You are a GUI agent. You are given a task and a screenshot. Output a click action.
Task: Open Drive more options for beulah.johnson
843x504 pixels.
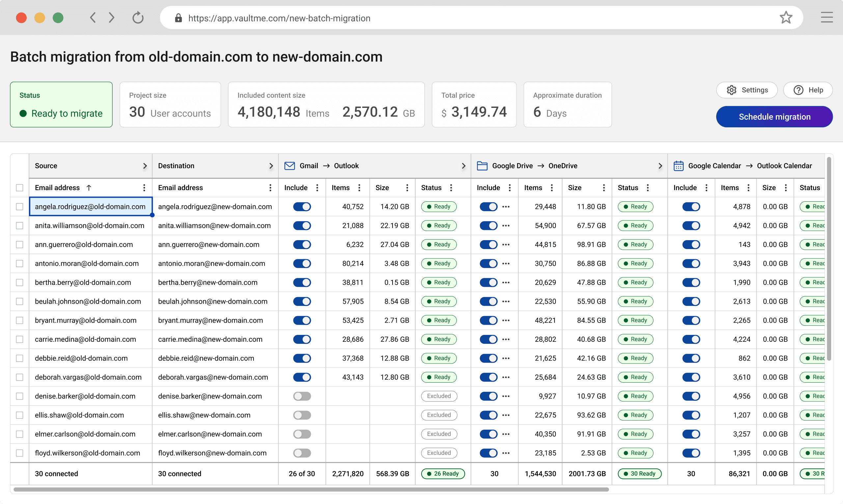[506, 301]
